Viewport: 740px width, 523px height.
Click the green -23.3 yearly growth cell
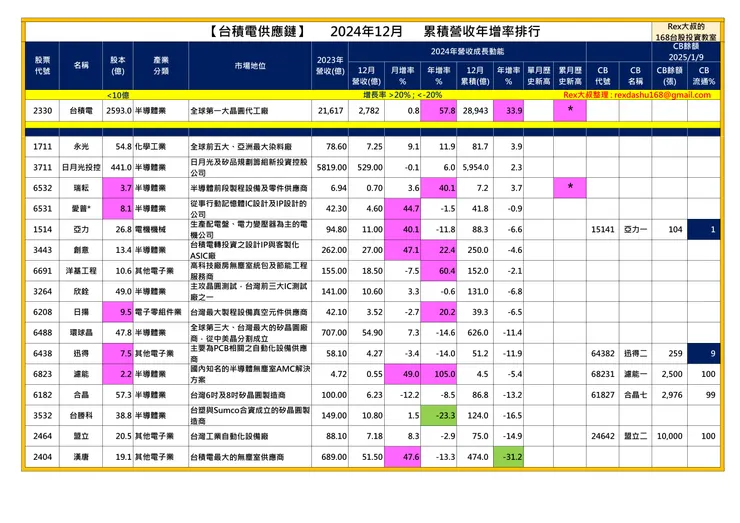pyautogui.click(x=438, y=415)
